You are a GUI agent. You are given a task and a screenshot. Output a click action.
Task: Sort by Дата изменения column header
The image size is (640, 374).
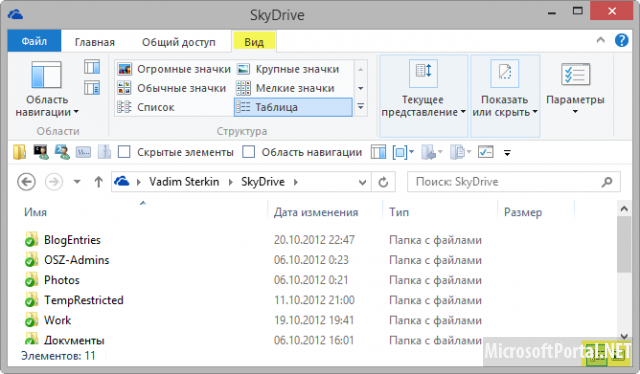pyautogui.click(x=316, y=212)
